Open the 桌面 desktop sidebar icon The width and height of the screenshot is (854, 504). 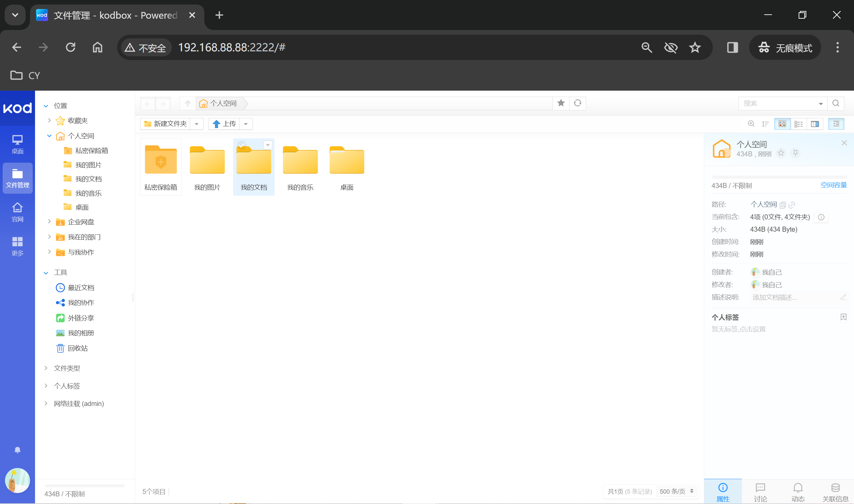pyautogui.click(x=17, y=144)
